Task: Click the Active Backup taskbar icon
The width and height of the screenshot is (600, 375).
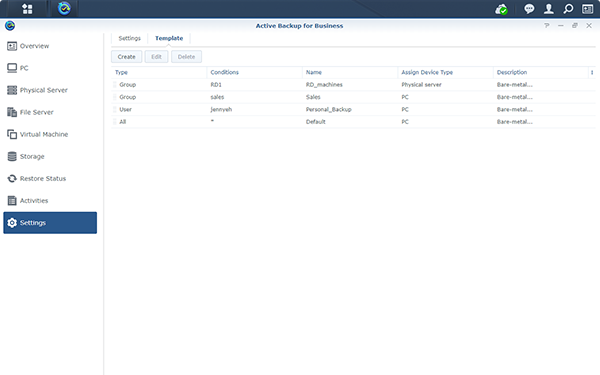Action: point(64,8)
